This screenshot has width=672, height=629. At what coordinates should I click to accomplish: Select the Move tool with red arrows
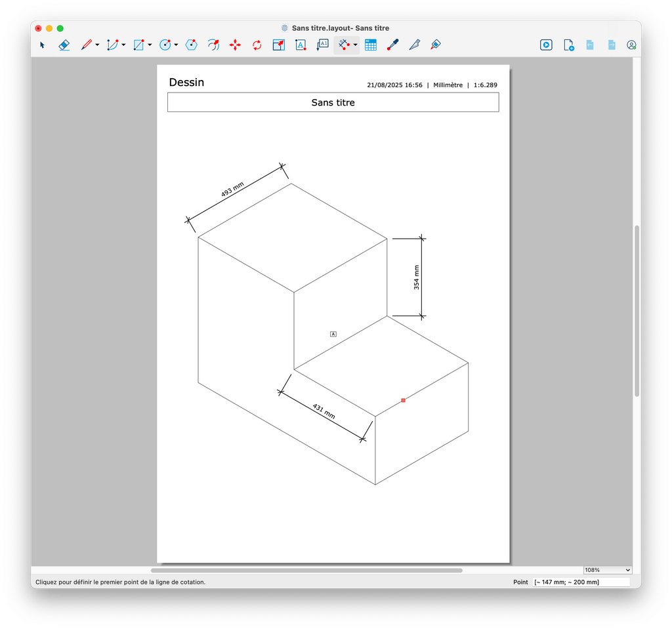[235, 45]
